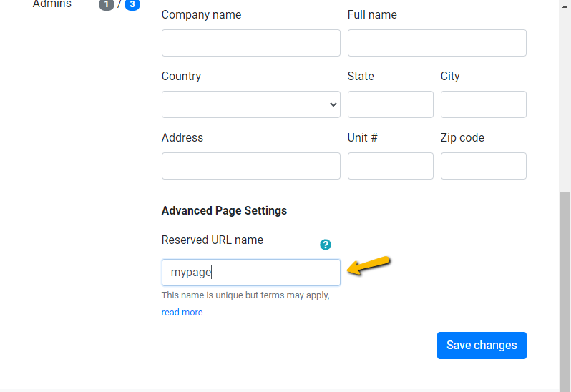571x392 pixels.
Task: Click the Unit # input box
Action: pos(390,166)
